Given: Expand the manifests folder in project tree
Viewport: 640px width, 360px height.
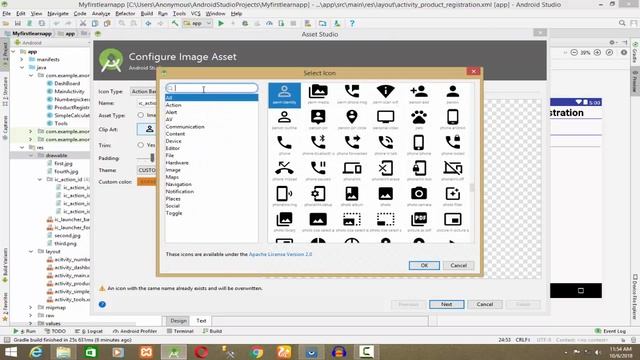Looking at the screenshot, I should click(22, 60).
